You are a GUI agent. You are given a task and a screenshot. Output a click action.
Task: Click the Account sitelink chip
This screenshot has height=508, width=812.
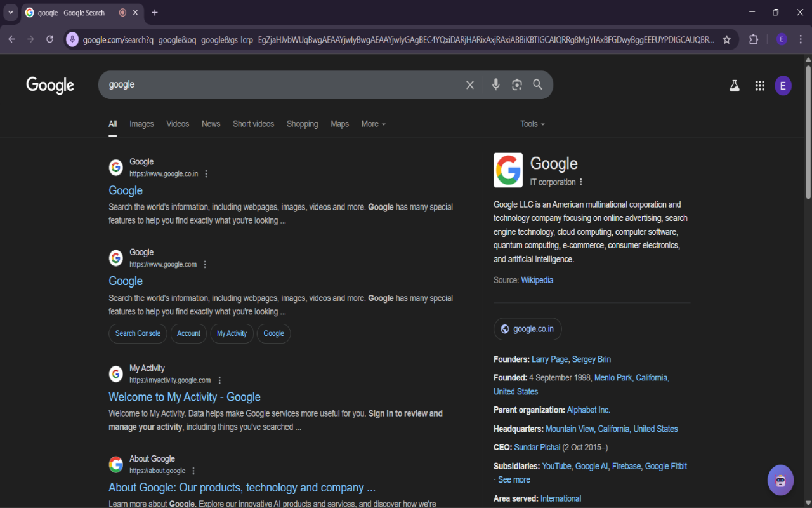pyautogui.click(x=188, y=333)
